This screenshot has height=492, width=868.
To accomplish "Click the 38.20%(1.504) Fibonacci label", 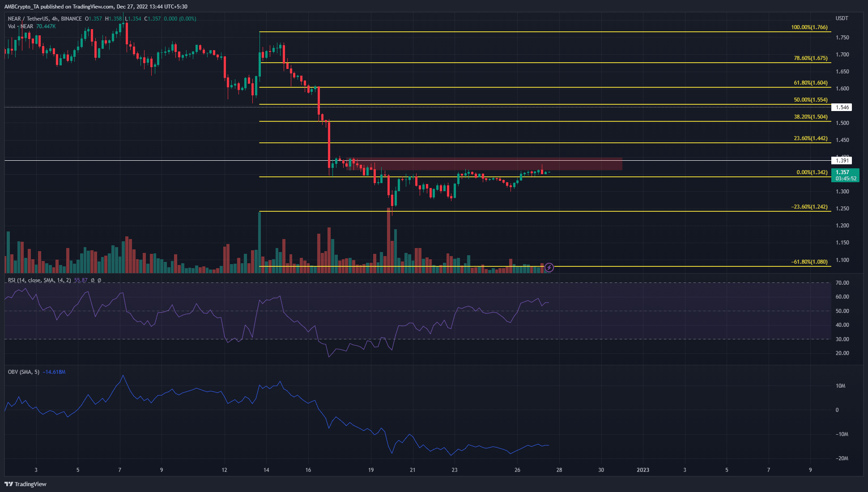I will click(810, 117).
